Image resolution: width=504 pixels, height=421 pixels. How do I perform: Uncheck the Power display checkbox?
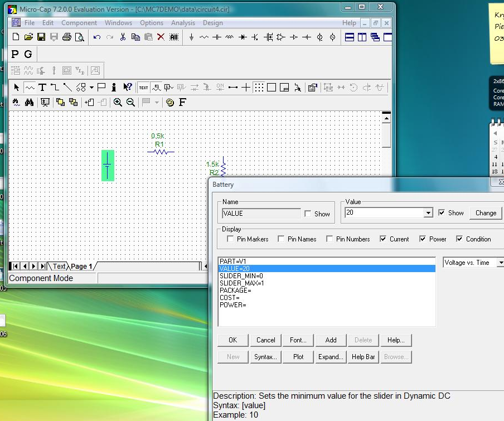(x=423, y=239)
